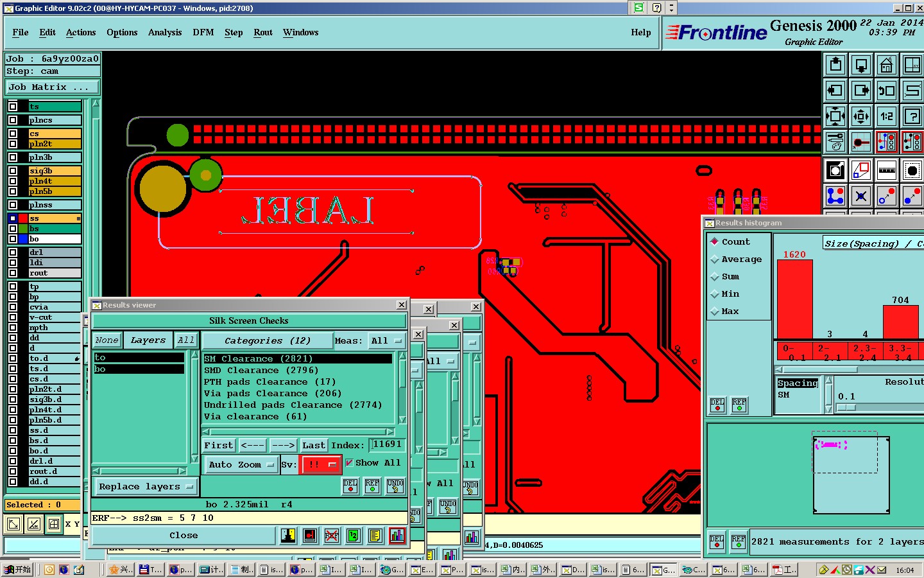Click the green 1/2 icon beside Close

click(x=354, y=536)
